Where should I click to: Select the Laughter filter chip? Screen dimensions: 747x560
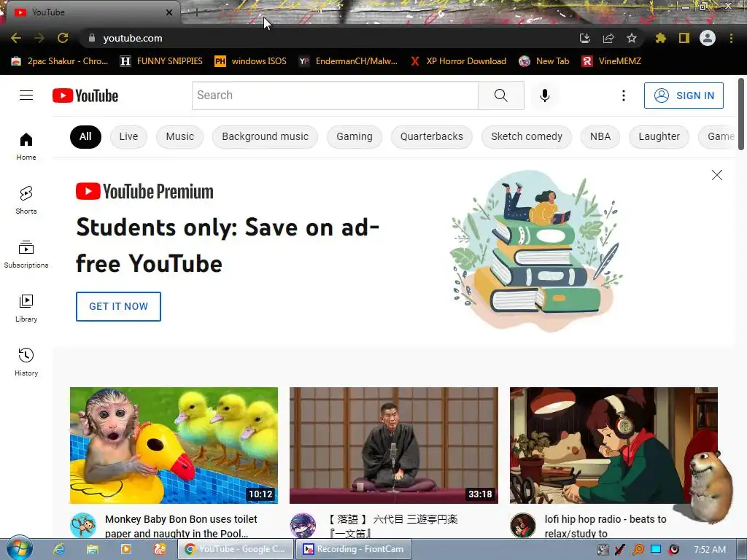pyautogui.click(x=659, y=136)
